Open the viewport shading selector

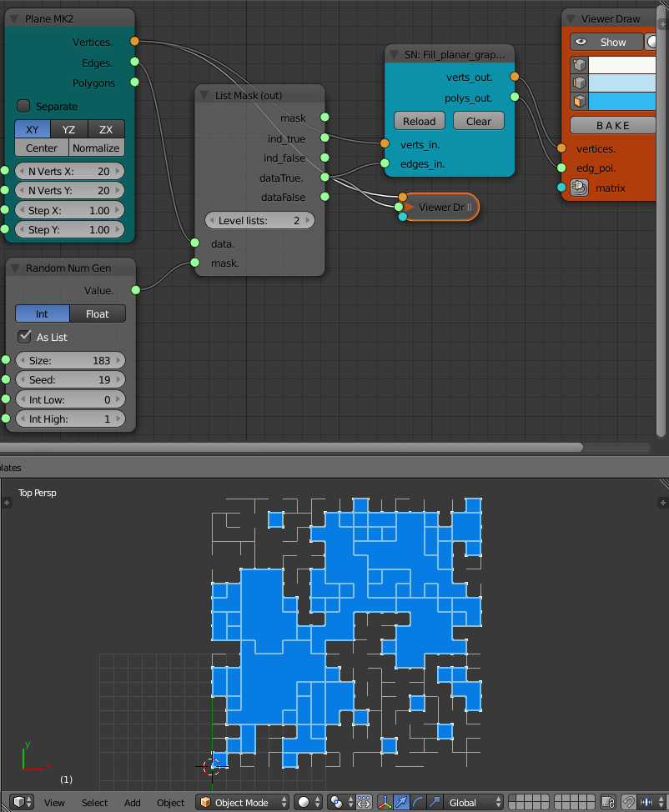(x=308, y=802)
